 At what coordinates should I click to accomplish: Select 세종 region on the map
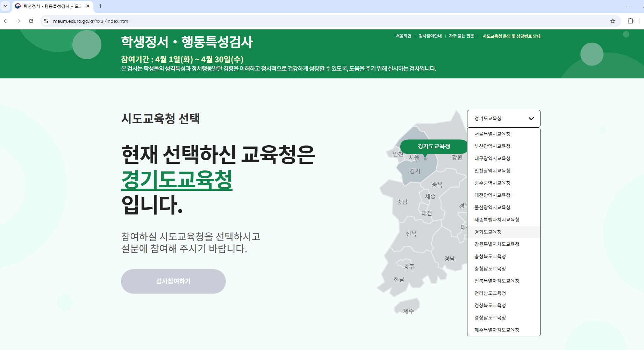[430, 196]
